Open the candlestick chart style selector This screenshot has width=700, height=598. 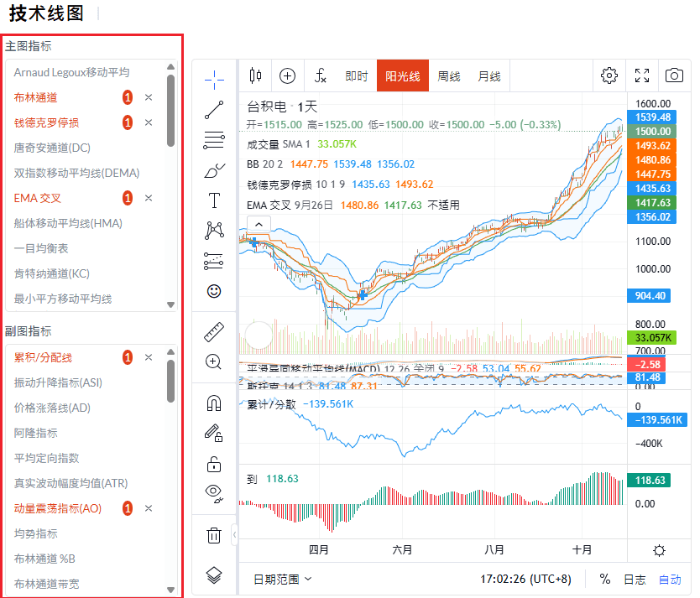coord(256,75)
